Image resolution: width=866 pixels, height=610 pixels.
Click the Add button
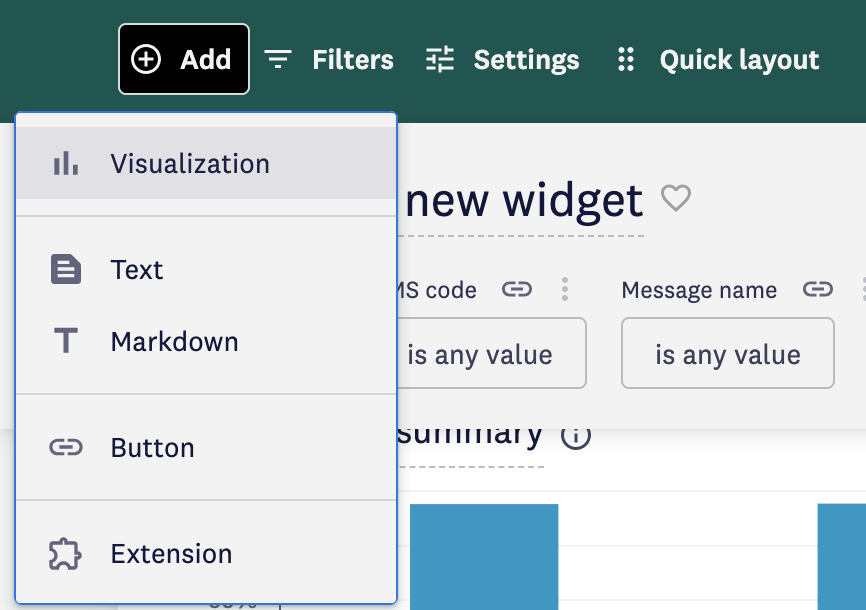point(183,59)
